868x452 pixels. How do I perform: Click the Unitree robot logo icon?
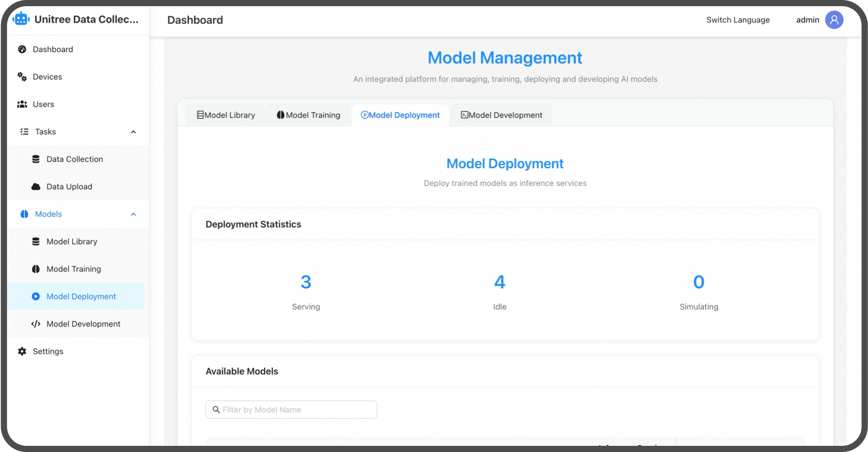coord(21,19)
